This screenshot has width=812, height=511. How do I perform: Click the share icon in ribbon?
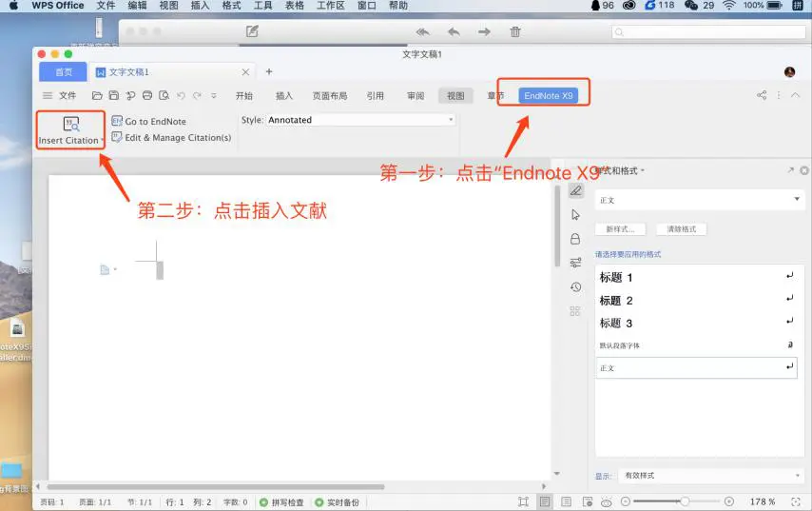click(x=762, y=95)
